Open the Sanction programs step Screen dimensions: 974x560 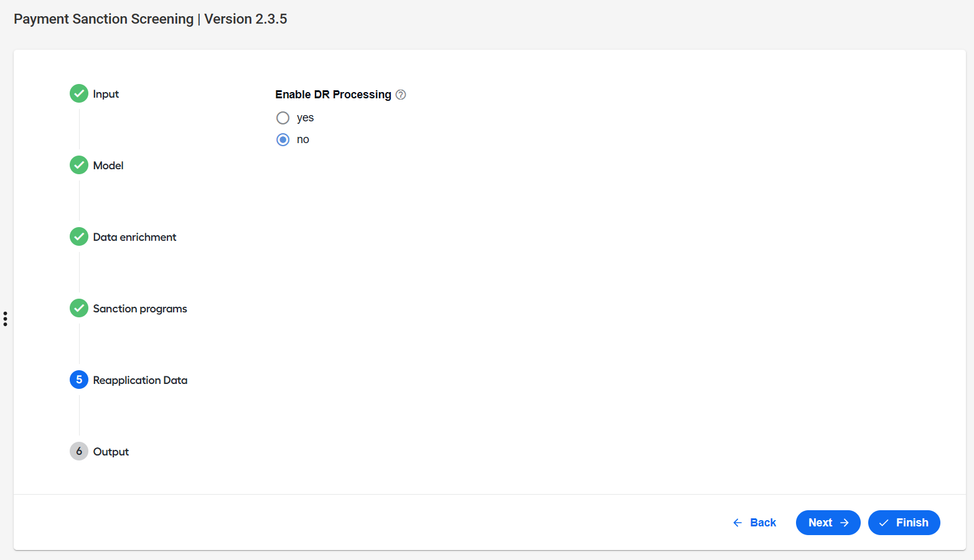[140, 309]
